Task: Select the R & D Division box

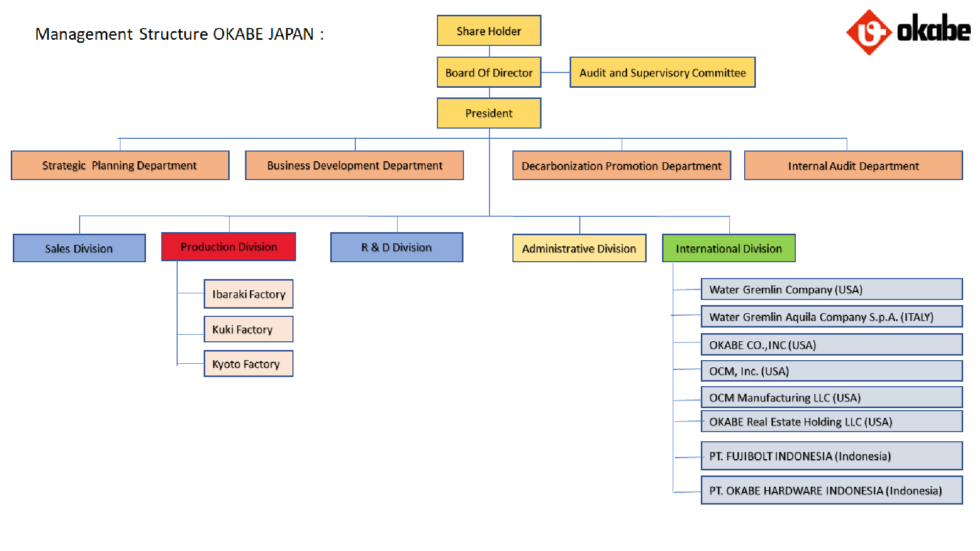Action: (396, 247)
